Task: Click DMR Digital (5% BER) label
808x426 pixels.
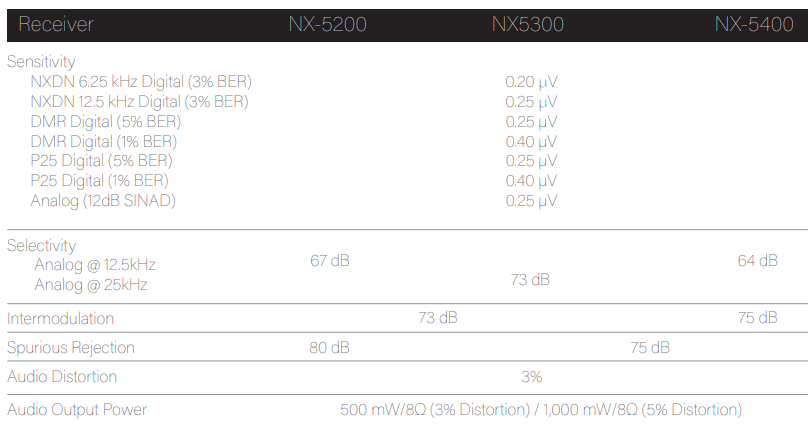Action: [106, 122]
